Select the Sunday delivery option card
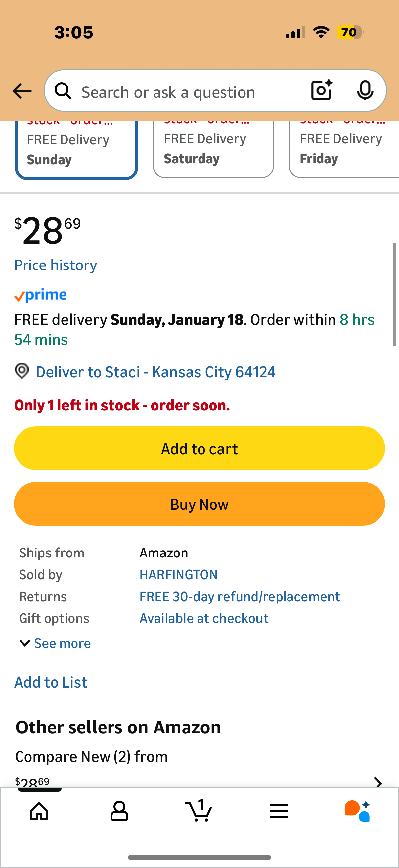The width and height of the screenshot is (399, 868). click(x=76, y=150)
